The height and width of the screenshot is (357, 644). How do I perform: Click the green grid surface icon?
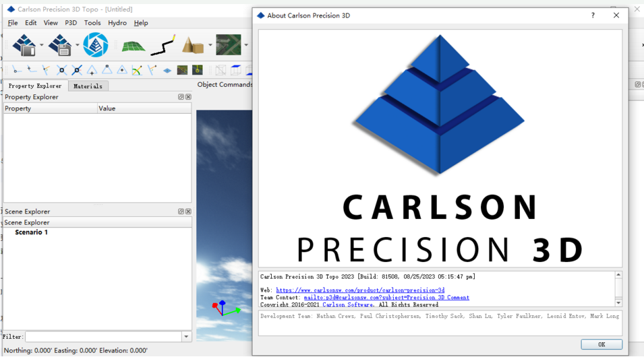134,46
